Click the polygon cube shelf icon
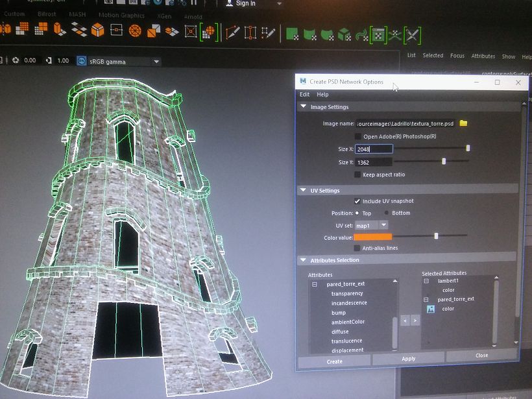This screenshot has height=399, width=532. tap(97, 30)
